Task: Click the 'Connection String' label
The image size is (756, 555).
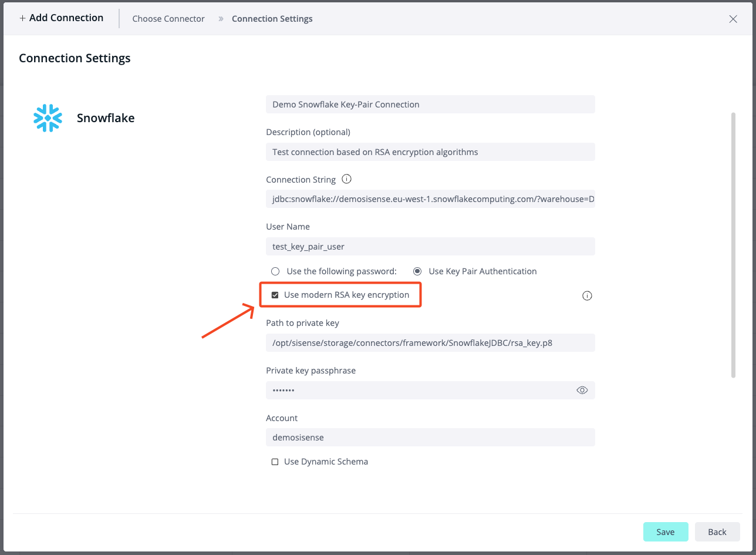Action: [301, 180]
